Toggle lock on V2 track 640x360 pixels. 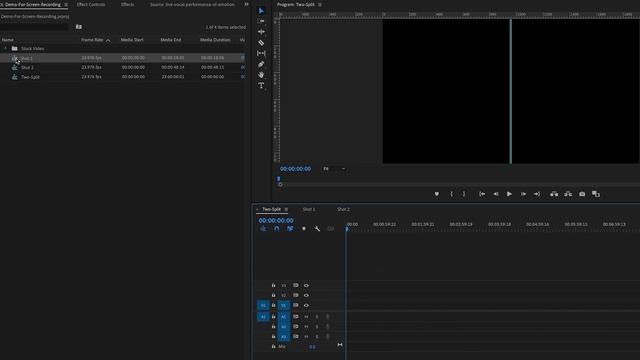[273, 295]
